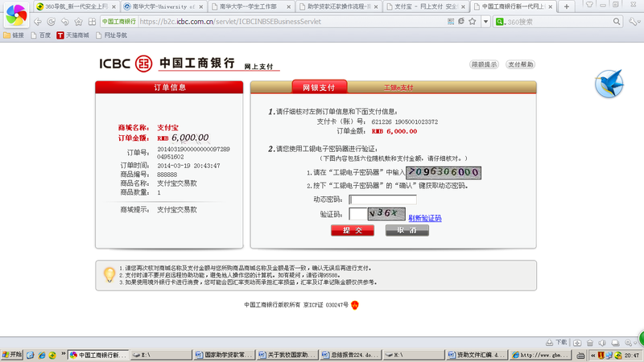644x362 pixels.
Task: Open the 天猫商城 bookmark
Action: 72,35
